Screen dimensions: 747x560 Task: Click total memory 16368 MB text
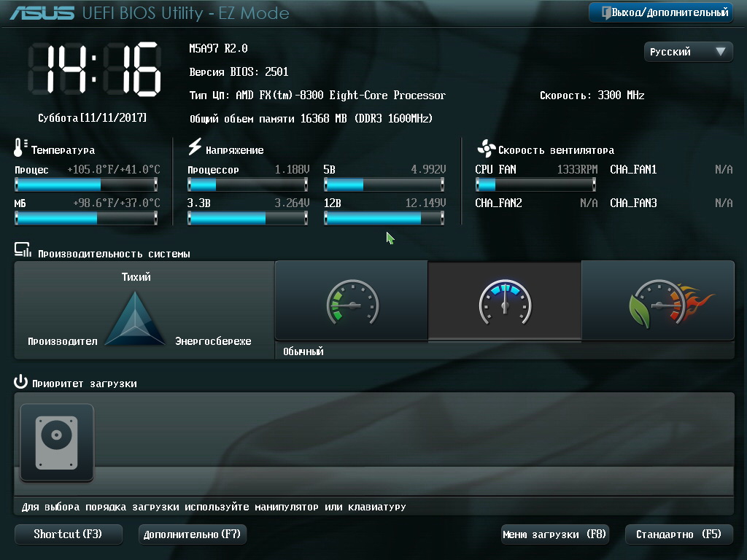tap(311, 119)
